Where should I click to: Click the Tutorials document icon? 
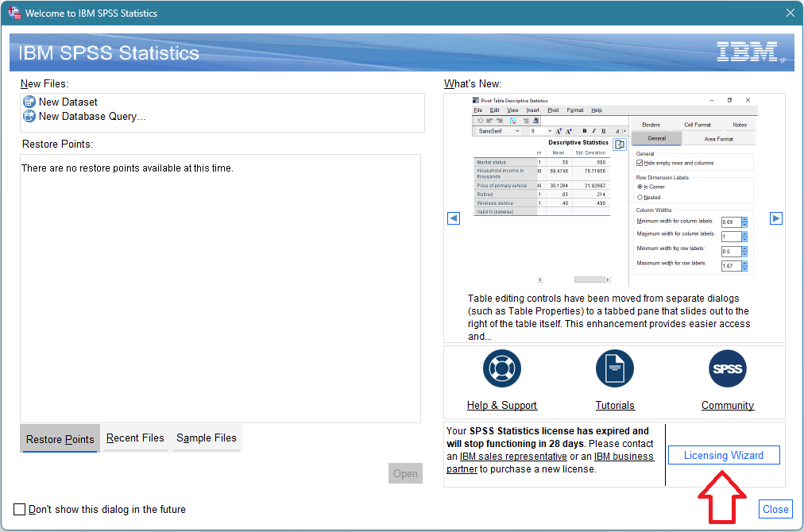[x=615, y=368]
